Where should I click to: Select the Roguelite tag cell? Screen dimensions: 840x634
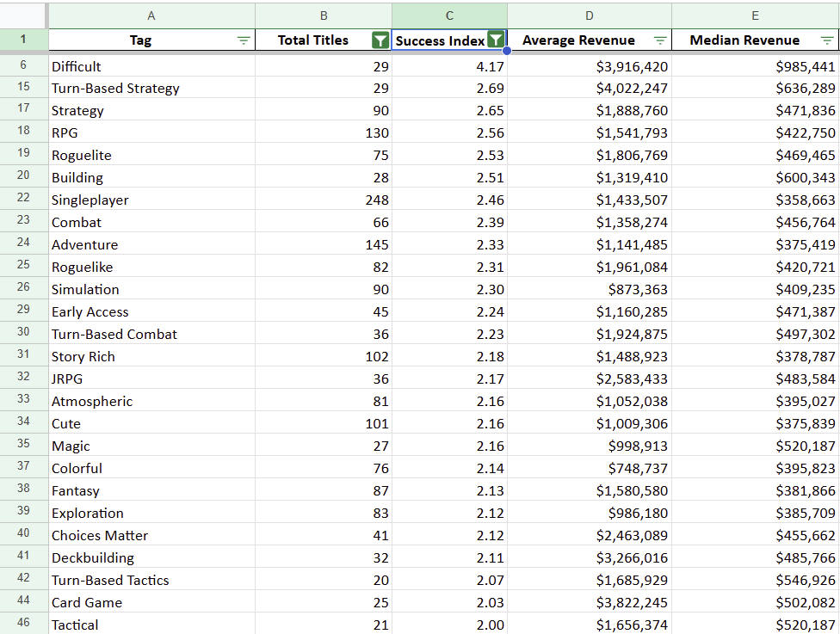tap(151, 156)
